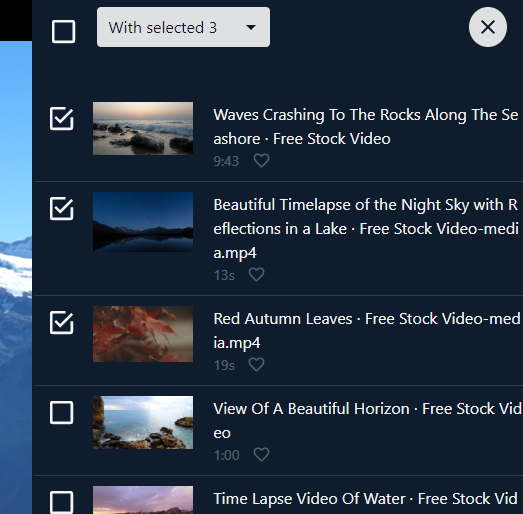Select the View Of A Beautiful Horizon checkbox
This screenshot has height=514, width=523.
point(62,413)
